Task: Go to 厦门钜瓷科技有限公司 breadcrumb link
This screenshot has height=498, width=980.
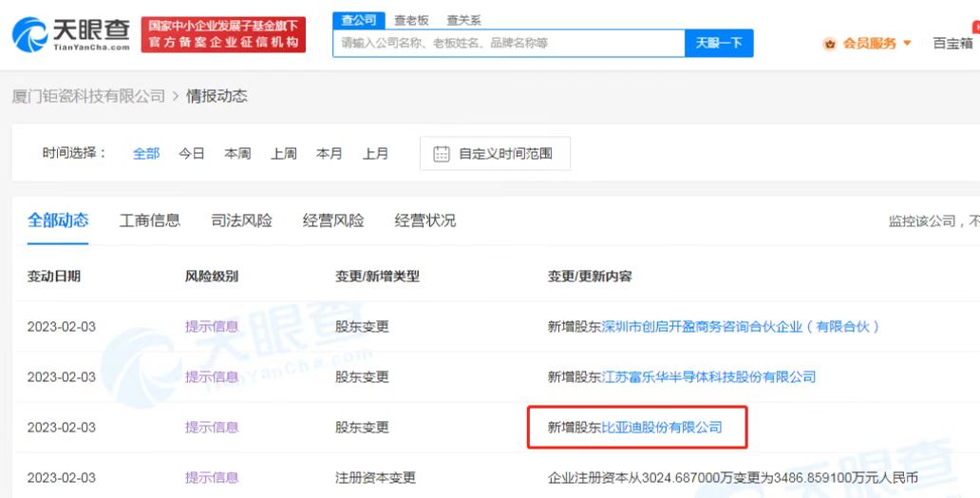Action: (88, 97)
